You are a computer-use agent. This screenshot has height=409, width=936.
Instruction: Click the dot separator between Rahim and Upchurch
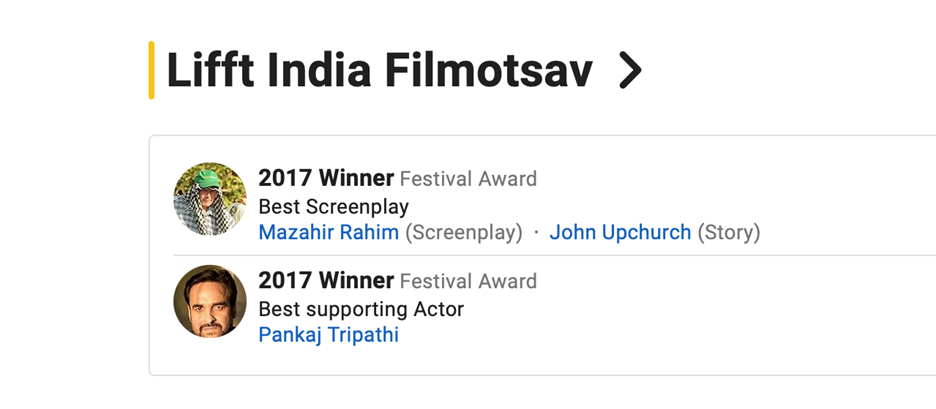536,233
